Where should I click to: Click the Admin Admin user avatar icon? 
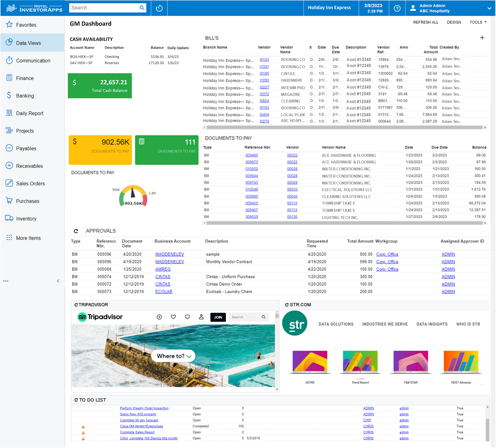click(413, 8)
